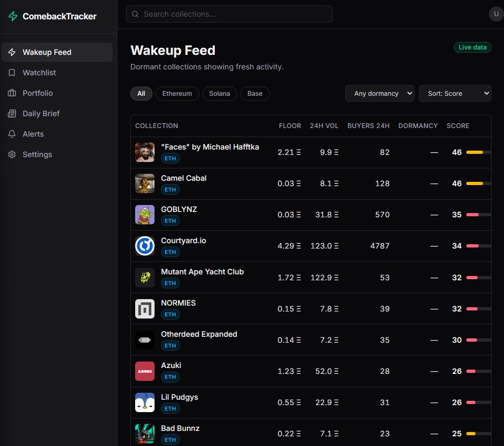The image size is (504, 446).
Task: Click the Camel Cabal collection thumbnail
Action: pos(145,183)
